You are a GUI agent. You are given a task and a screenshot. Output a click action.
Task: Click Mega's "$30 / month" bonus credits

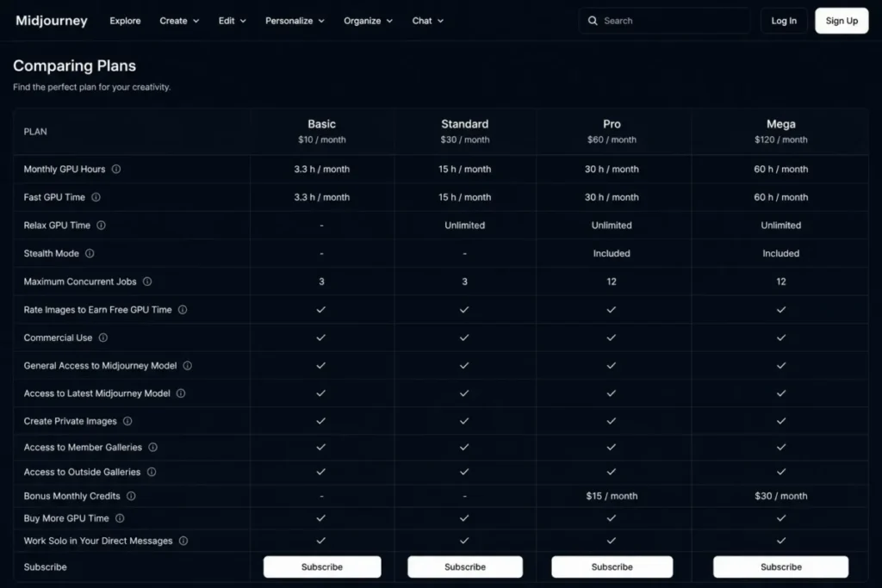click(780, 497)
